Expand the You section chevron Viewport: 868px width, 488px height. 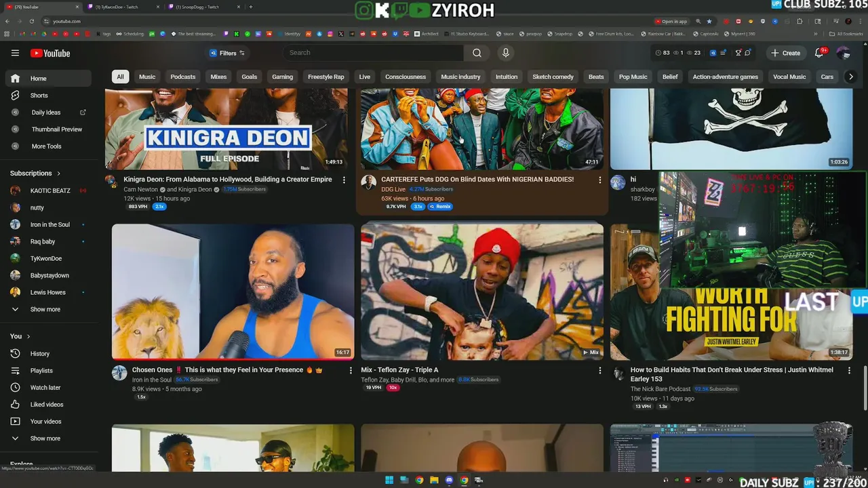(28, 336)
